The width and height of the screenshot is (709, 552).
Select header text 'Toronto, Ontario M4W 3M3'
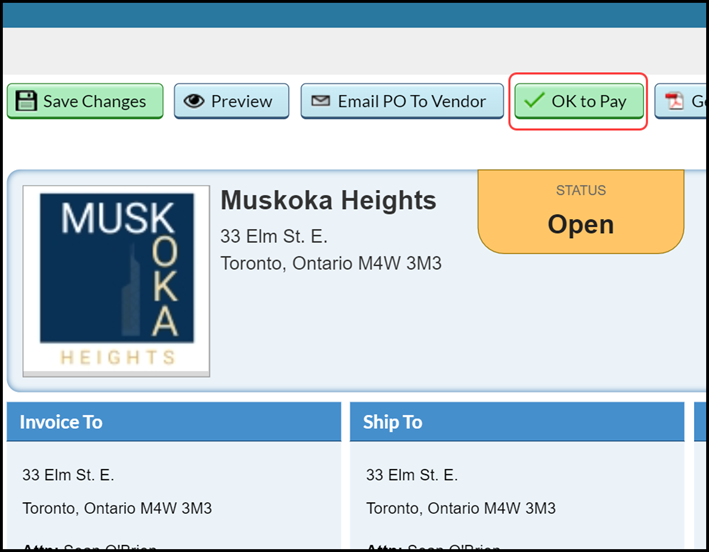pos(331,263)
